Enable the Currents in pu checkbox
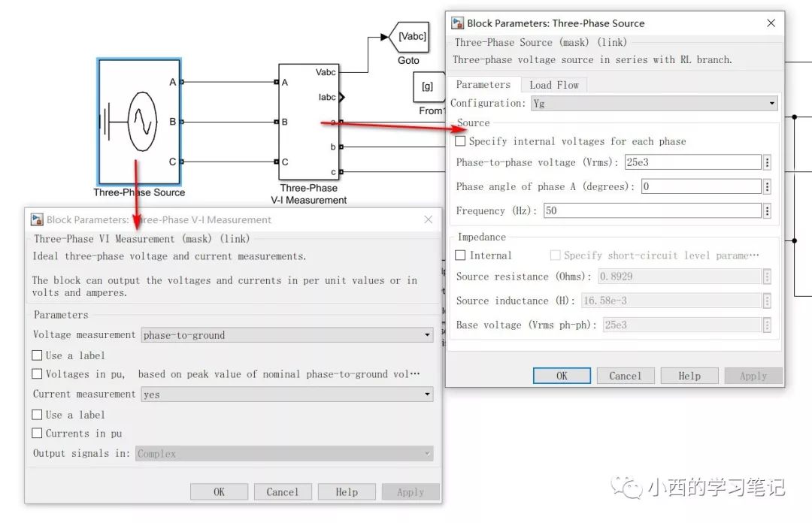This screenshot has width=812, height=523. (x=37, y=433)
